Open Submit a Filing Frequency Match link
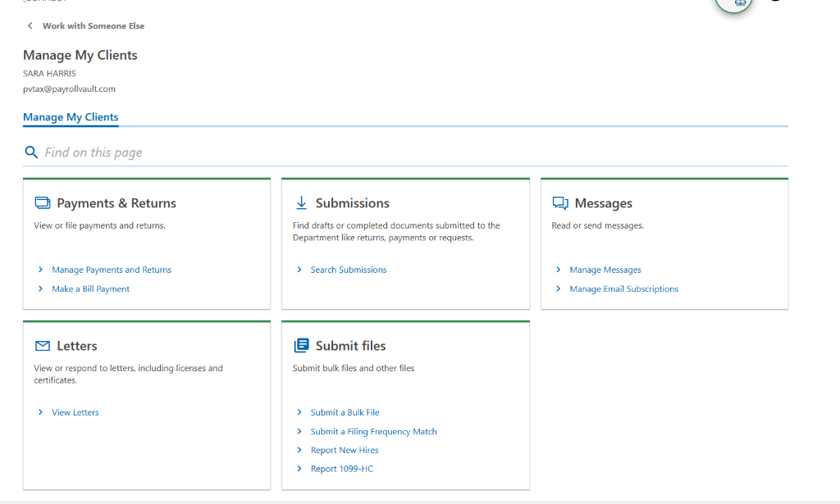Image resolution: width=840 pixels, height=504 pixels. [x=374, y=431]
